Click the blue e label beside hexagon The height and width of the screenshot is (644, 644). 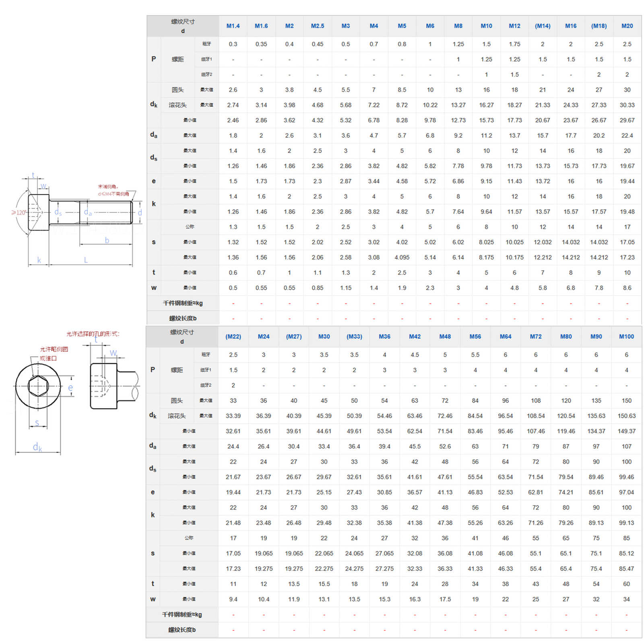click(x=70, y=388)
